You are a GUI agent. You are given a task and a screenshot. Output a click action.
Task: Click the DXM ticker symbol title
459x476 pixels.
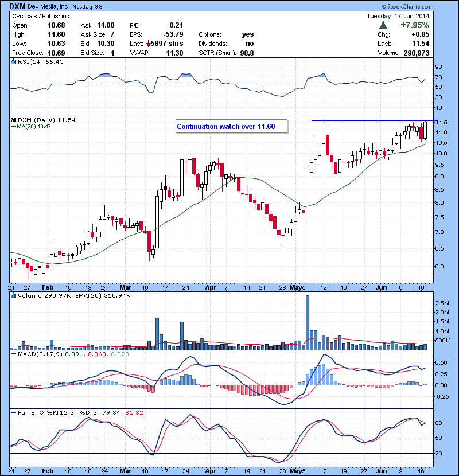point(17,6)
